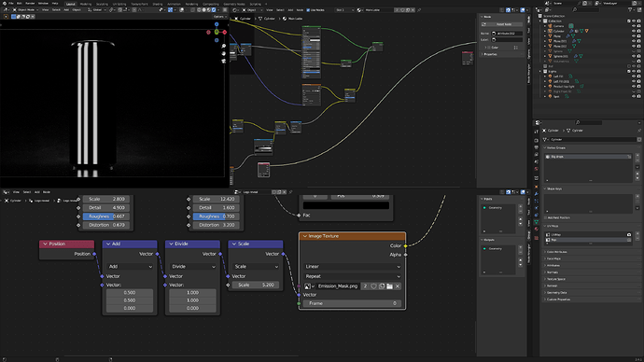The width and height of the screenshot is (644, 362).
Task: Adjust the Scale 5.200 slider on Scale node
Action: [x=256, y=285]
